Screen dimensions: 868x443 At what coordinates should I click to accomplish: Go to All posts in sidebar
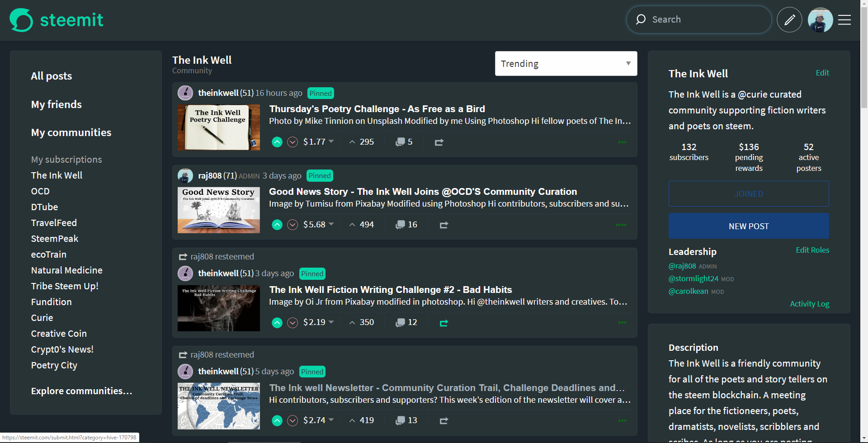pyautogui.click(x=52, y=76)
